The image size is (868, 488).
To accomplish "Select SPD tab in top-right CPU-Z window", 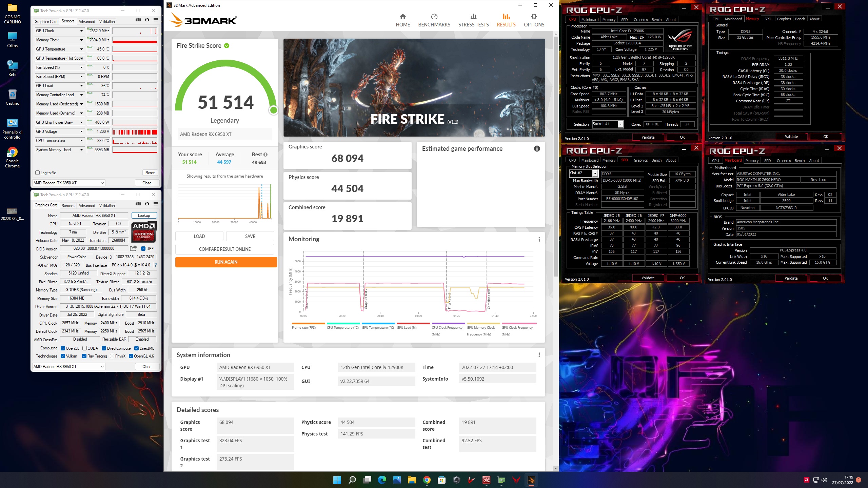I will pyautogui.click(x=768, y=19).
